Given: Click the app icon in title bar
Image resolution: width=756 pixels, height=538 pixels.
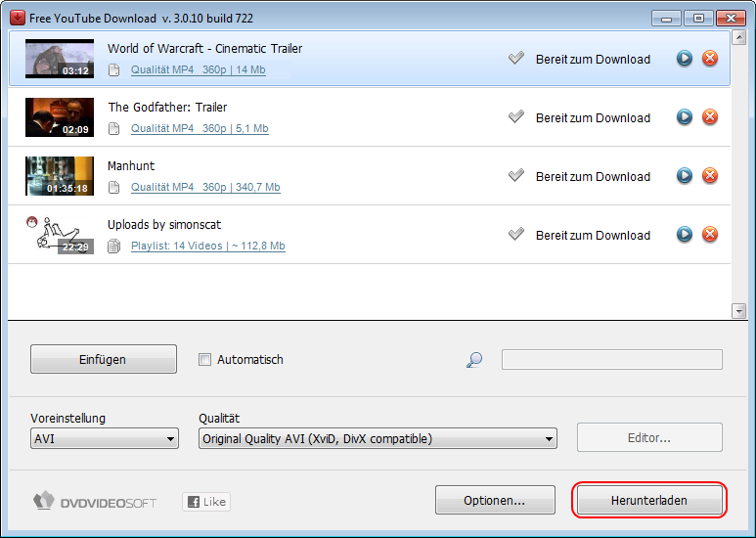Looking at the screenshot, I should (x=17, y=18).
